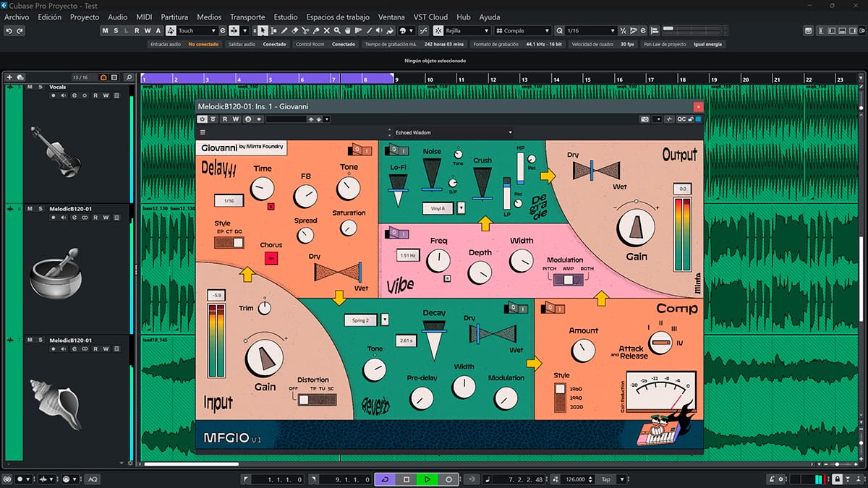Viewport: 868px width, 488px height.
Task: Open track search magnifier in track list
Action: pyautogui.click(x=128, y=77)
